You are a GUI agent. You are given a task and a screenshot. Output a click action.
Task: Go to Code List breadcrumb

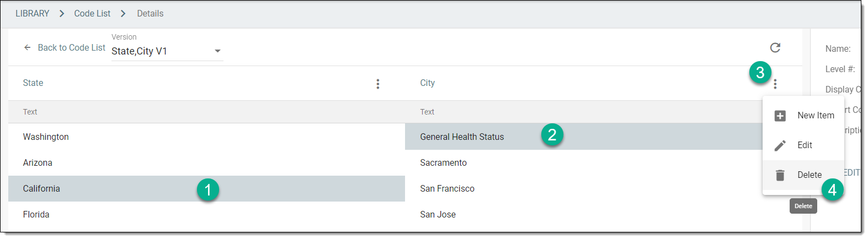tap(92, 13)
